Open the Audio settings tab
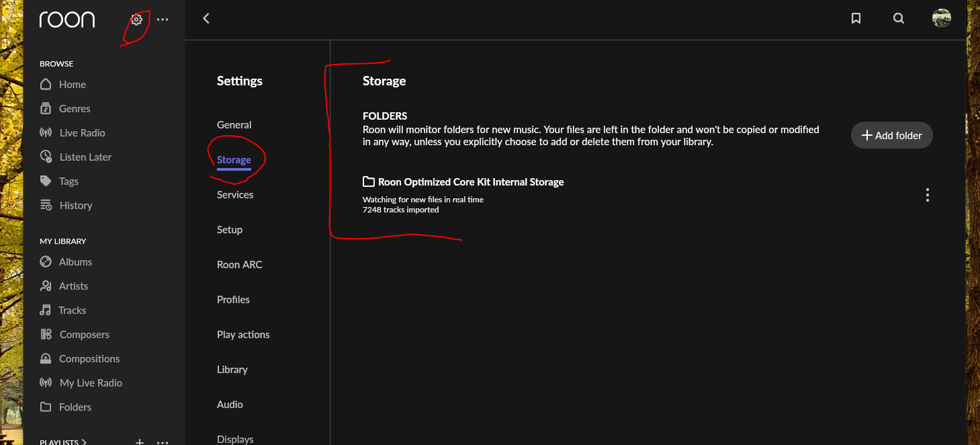980x445 pixels. click(230, 405)
